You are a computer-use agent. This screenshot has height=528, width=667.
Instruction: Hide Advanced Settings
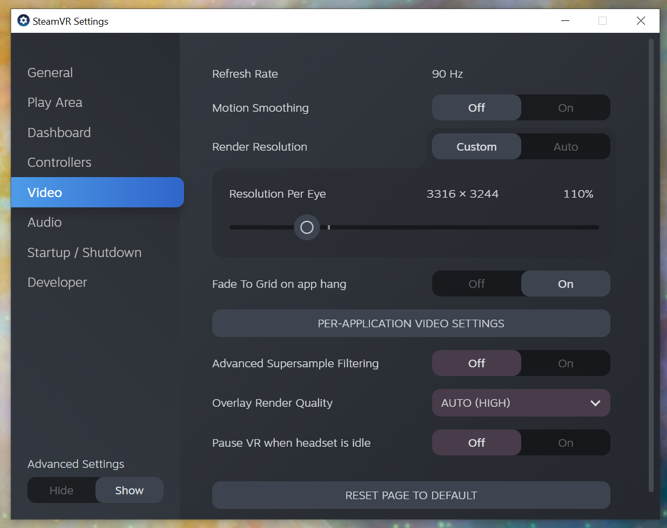tap(61, 490)
